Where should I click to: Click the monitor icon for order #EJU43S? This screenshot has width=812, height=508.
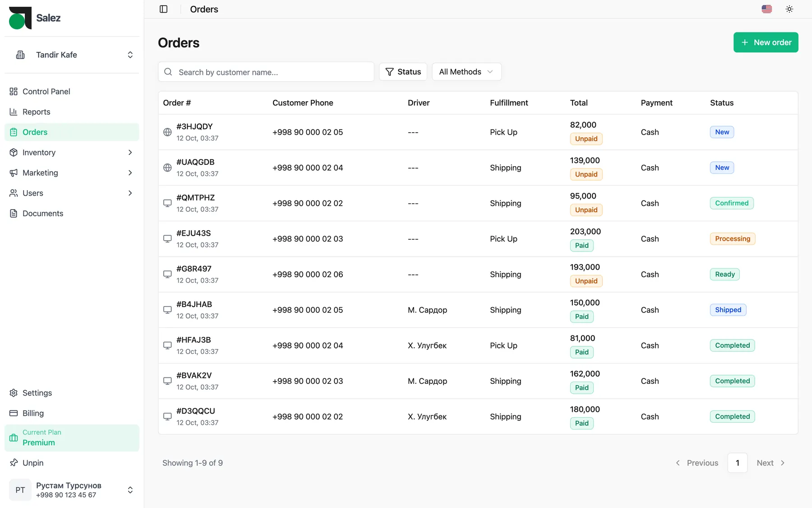[167, 239]
